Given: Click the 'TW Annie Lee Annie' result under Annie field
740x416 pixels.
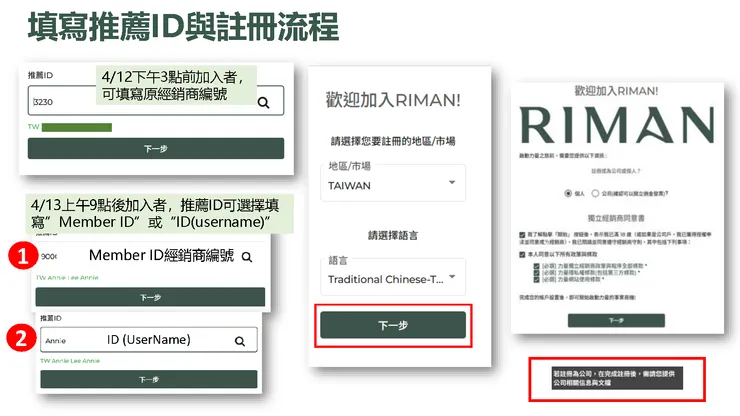Looking at the screenshot, I should coord(70,361).
